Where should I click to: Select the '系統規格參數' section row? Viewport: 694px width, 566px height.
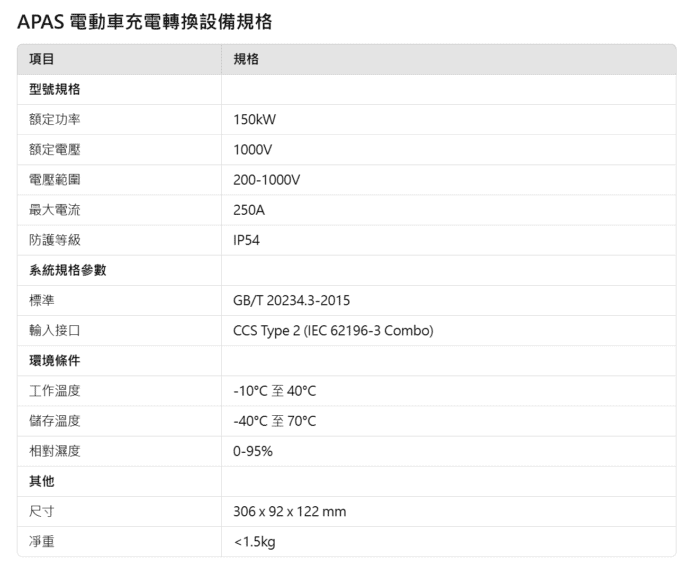[x=68, y=270]
